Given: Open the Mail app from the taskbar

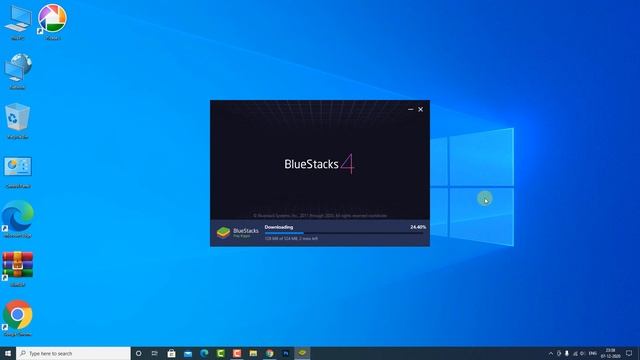Looking at the screenshot, I should (188, 353).
